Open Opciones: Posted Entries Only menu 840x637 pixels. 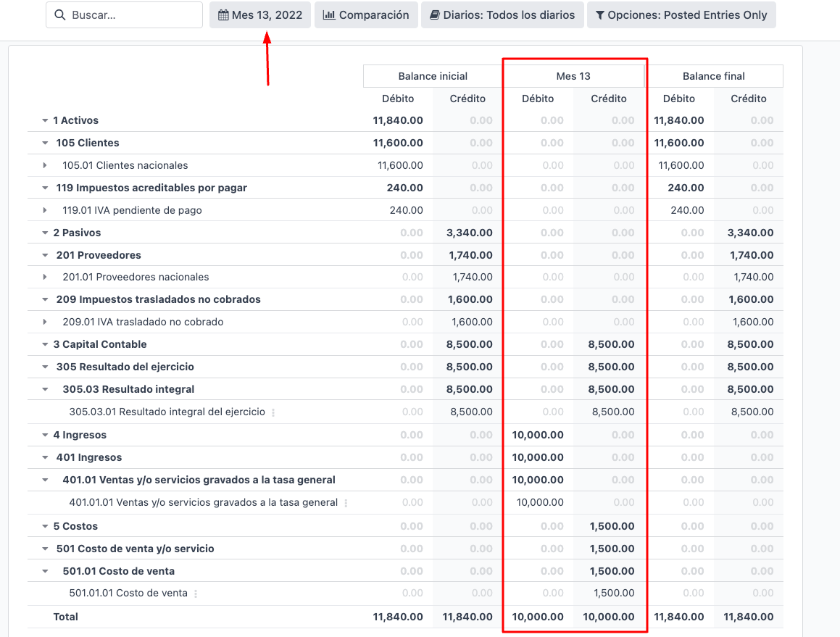tap(681, 15)
